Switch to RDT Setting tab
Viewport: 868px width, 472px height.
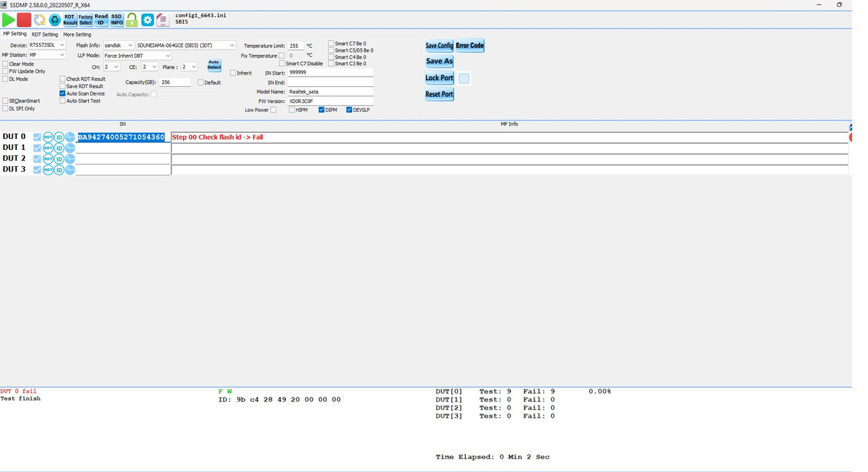45,35
